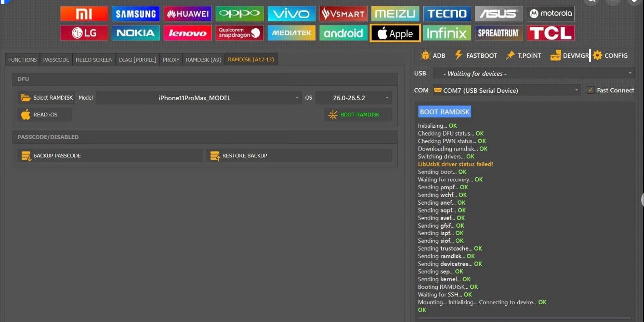The width and height of the screenshot is (644, 322).
Task: Click the 'Sending kernel... OK' log line
Action: tap(444, 279)
